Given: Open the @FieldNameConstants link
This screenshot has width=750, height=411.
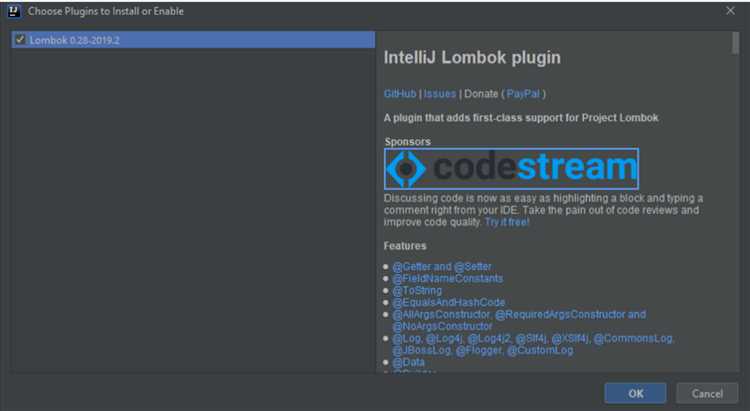Looking at the screenshot, I should click(447, 278).
